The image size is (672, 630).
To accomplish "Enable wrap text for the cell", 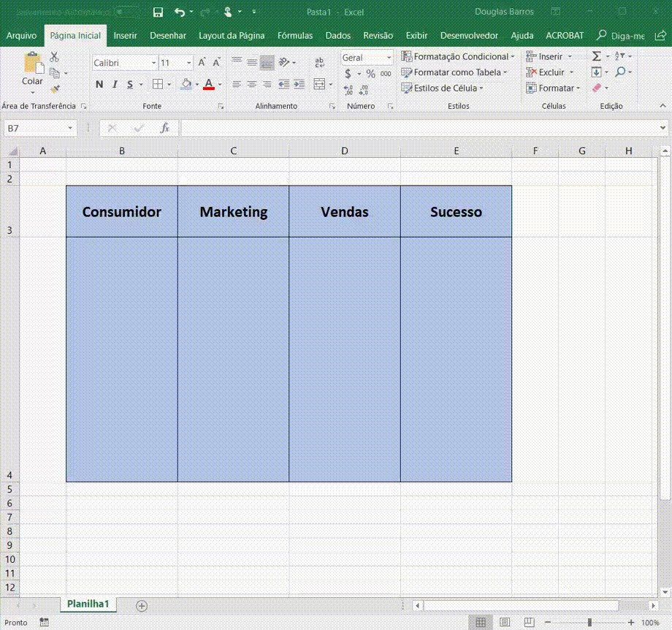I will click(319, 63).
